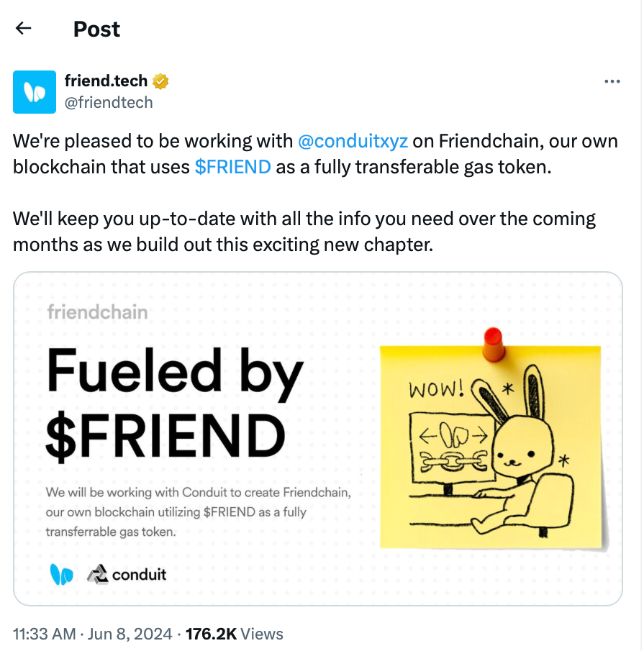Click the WOW! text on the sticky note
The width and height of the screenshot is (644, 651).
pos(436,389)
